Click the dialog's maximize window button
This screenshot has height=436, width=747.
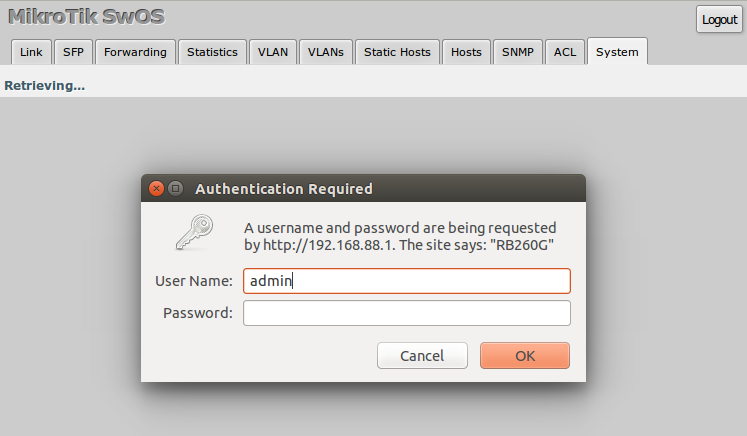tap(176, 189)
